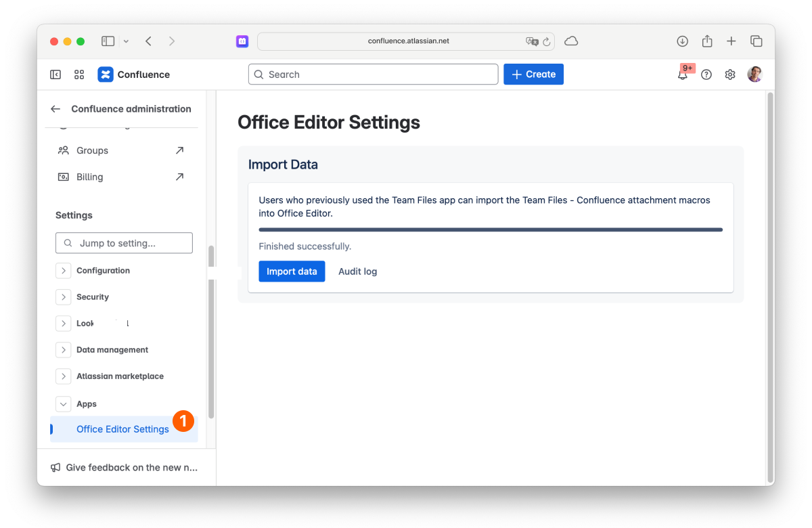Open the notifications bell
This screenshot has width=812, height=528.
(x=683, y=74)
